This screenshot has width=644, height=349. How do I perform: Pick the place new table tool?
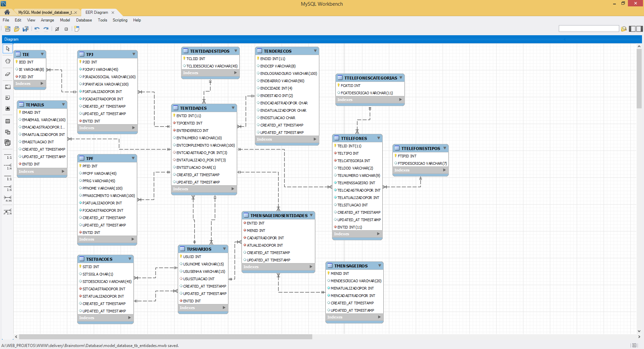click(8, 121)
